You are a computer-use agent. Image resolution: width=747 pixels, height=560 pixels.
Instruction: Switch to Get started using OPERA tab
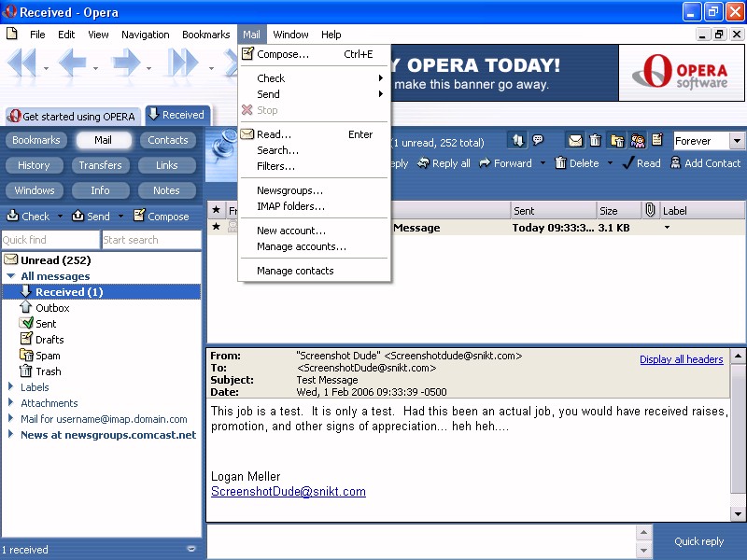pyautogui.click(x=73, y=116)
